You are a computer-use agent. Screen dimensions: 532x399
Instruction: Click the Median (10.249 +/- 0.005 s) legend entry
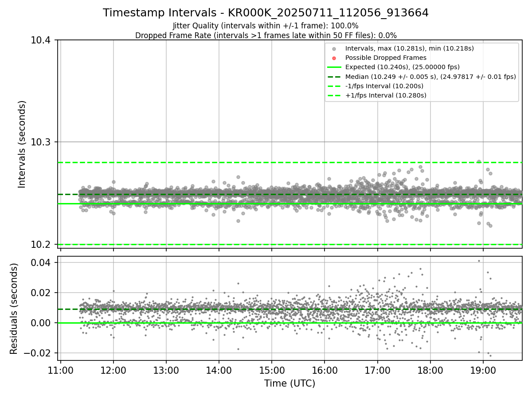[x=430, y=77]
